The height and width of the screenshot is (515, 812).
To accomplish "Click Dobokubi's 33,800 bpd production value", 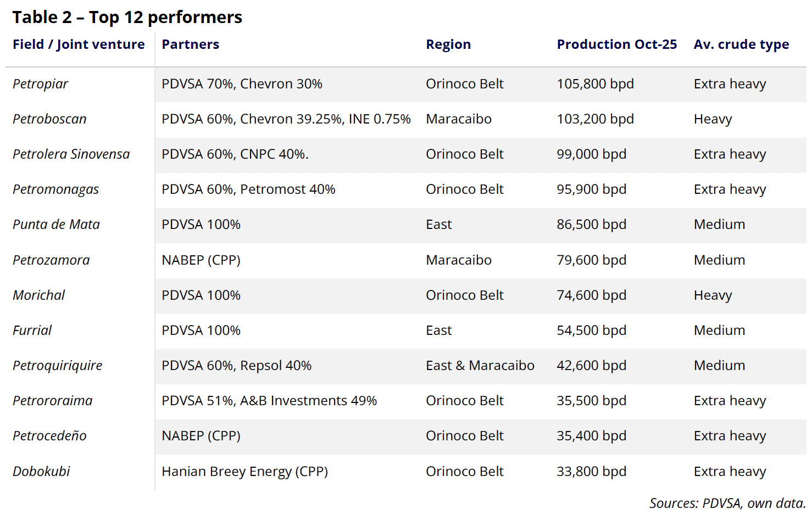I will point(591,472).
